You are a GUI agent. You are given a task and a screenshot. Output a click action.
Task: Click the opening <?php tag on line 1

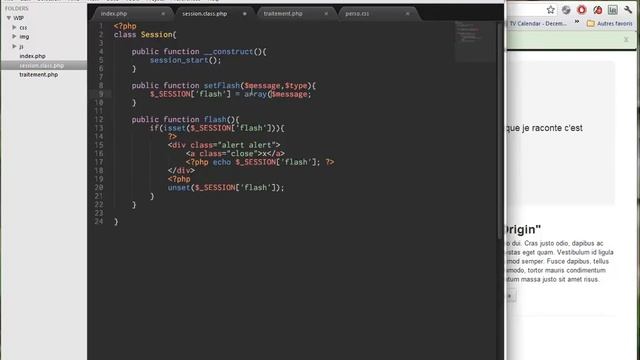click(125, 26)
